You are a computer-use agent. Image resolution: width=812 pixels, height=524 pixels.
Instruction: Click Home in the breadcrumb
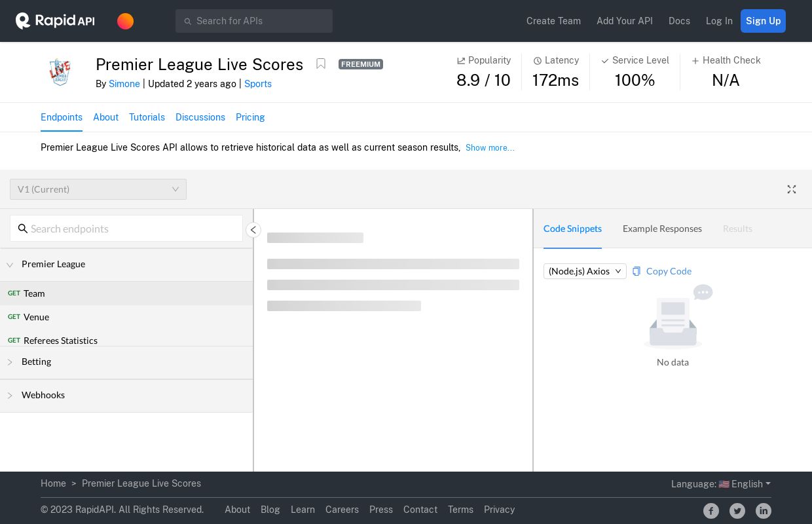[x=53, y=483]
